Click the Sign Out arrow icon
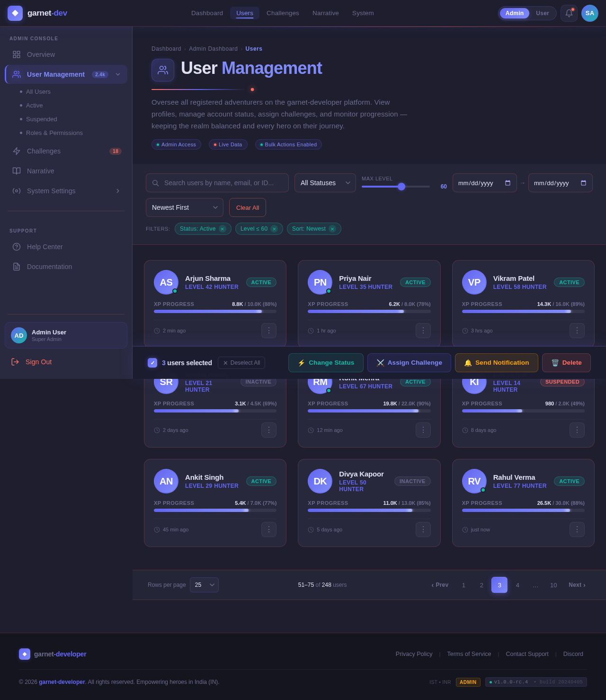The width and height of the screenshot is (606, 700). (15, 362)
